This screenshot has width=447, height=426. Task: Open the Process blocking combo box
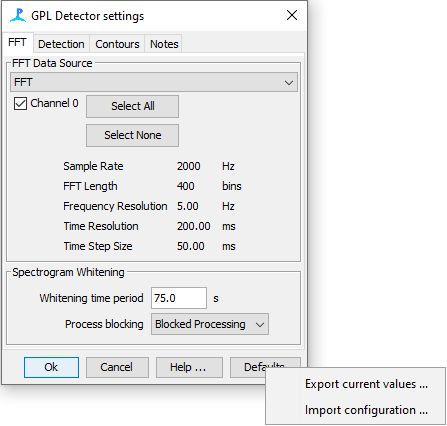click(210, 324)
